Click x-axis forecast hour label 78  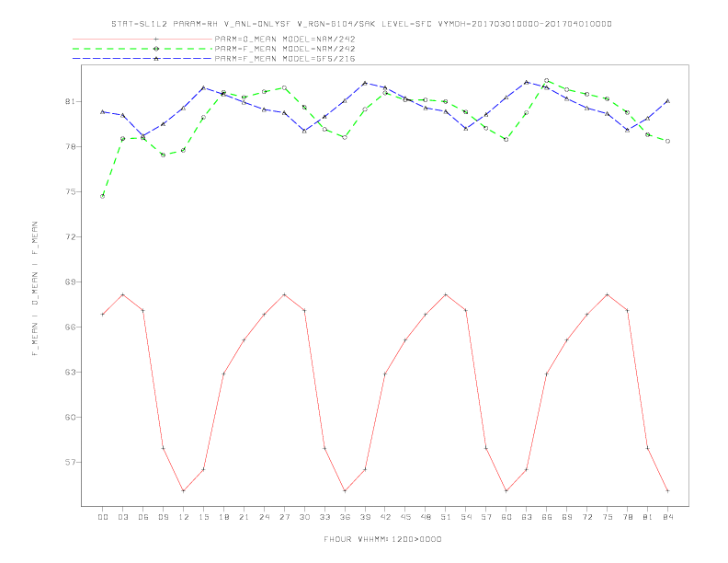pos(628,517)
